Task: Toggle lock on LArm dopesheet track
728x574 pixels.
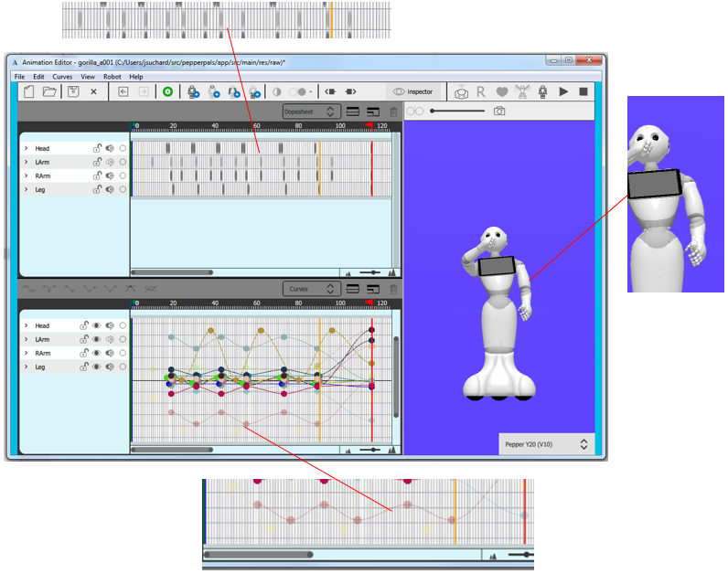Action: (x=96, y=162)
